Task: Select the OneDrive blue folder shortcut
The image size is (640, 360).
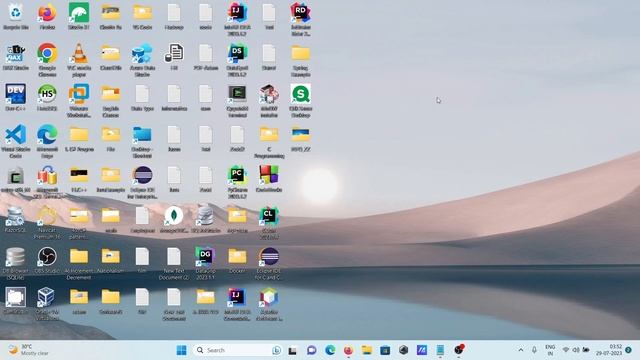Action: (x=142, y=142)
